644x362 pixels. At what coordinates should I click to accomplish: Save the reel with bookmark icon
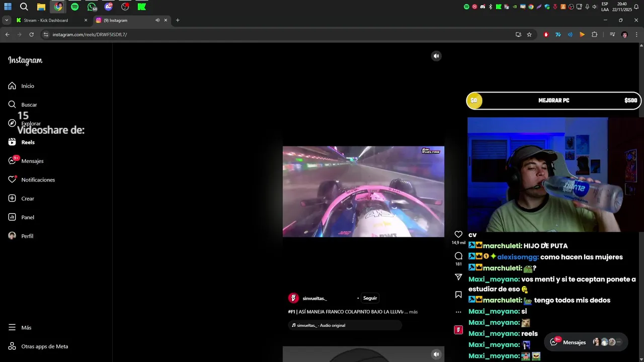pos(458,295)
